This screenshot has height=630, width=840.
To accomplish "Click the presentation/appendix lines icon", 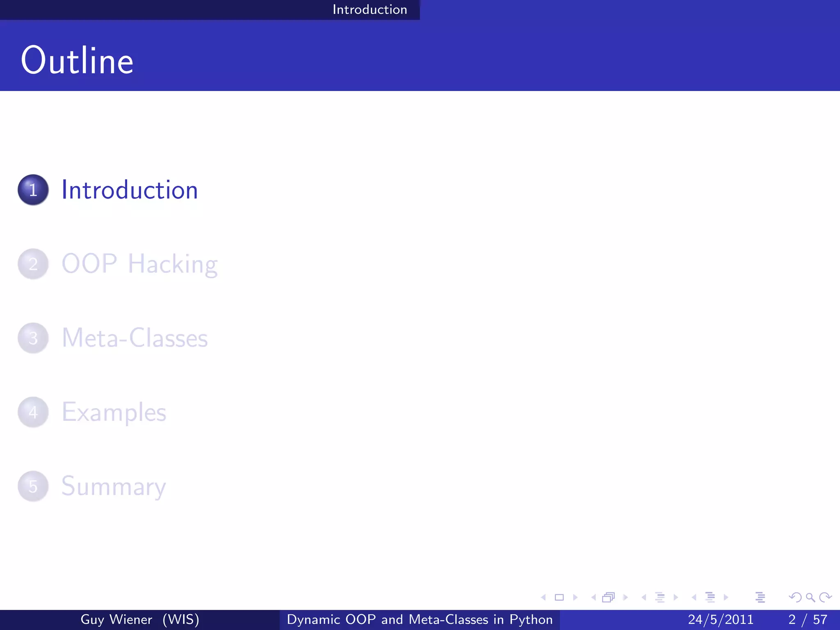I will point(760,598).
